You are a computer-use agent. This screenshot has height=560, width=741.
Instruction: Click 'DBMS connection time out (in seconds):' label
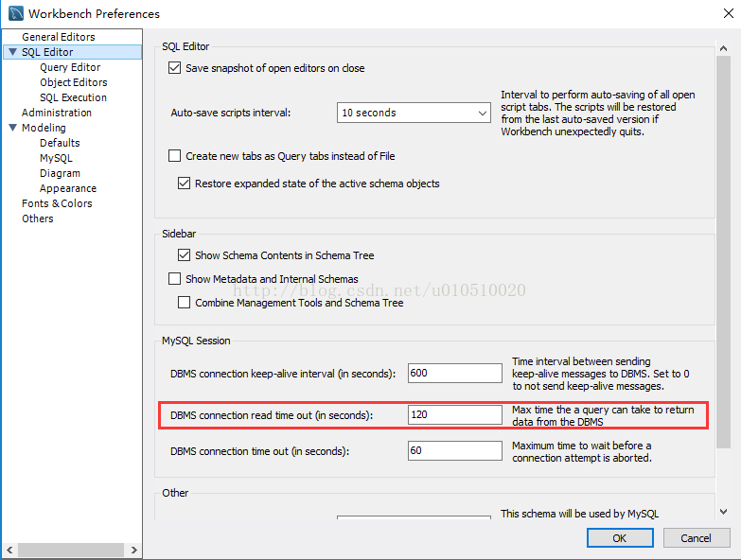[x=259, y=451]
